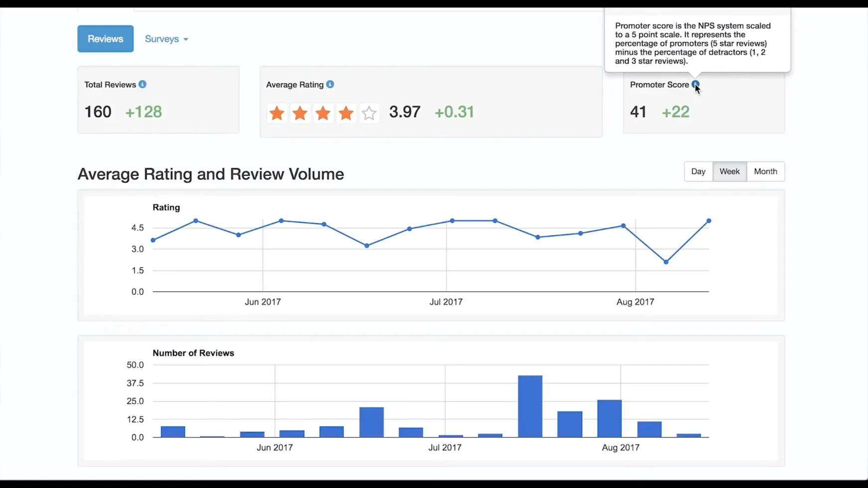Click the Total Reviews info icon

pyautogui.click(x=142, y=84)
